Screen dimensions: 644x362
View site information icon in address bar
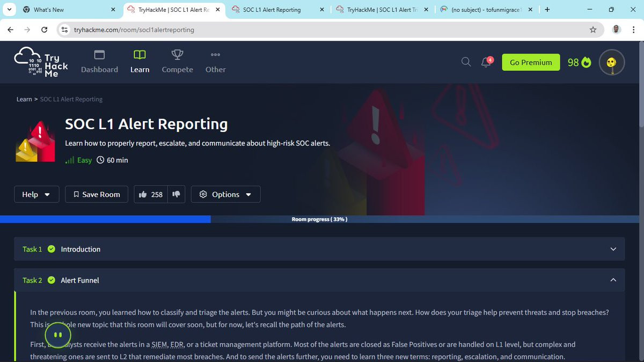pos(65,30)
